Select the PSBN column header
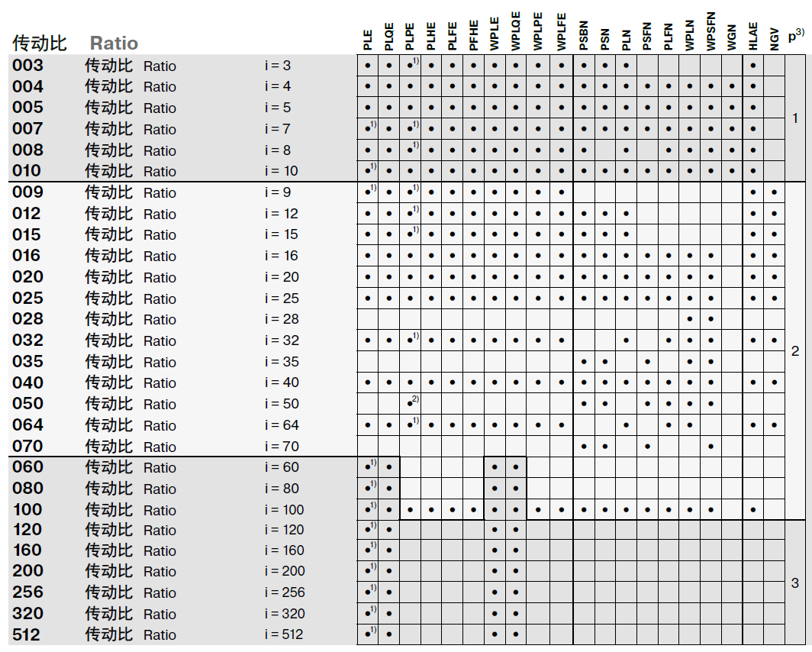 (x=584, y=37)
